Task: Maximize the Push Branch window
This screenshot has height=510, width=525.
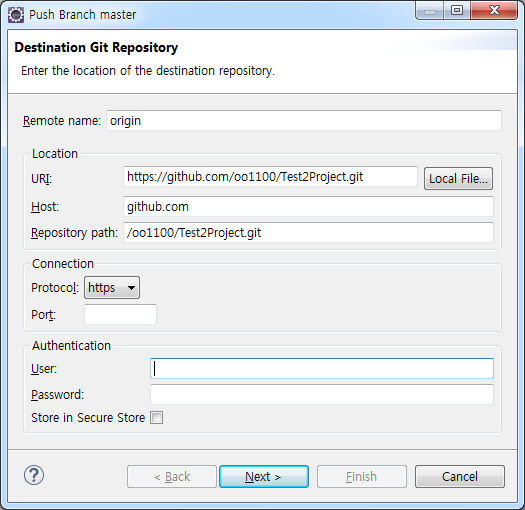Action: coord(457,11)
